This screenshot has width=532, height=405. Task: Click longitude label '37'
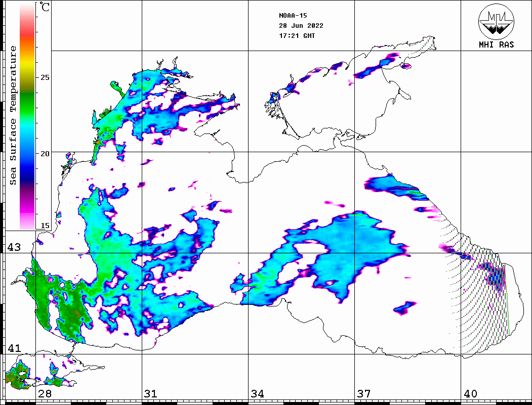[x=364, y=393]
